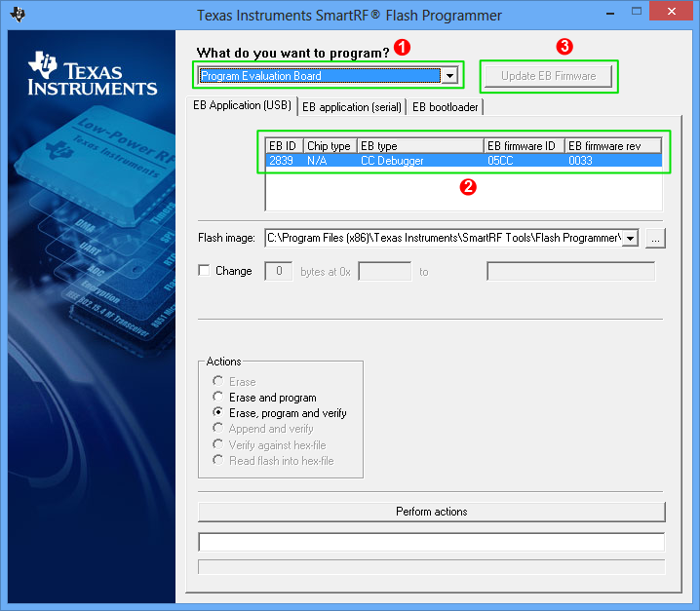Select the Erase and program radio option
This screenshot has width=700, height=611.
click(x=217, y=398)
